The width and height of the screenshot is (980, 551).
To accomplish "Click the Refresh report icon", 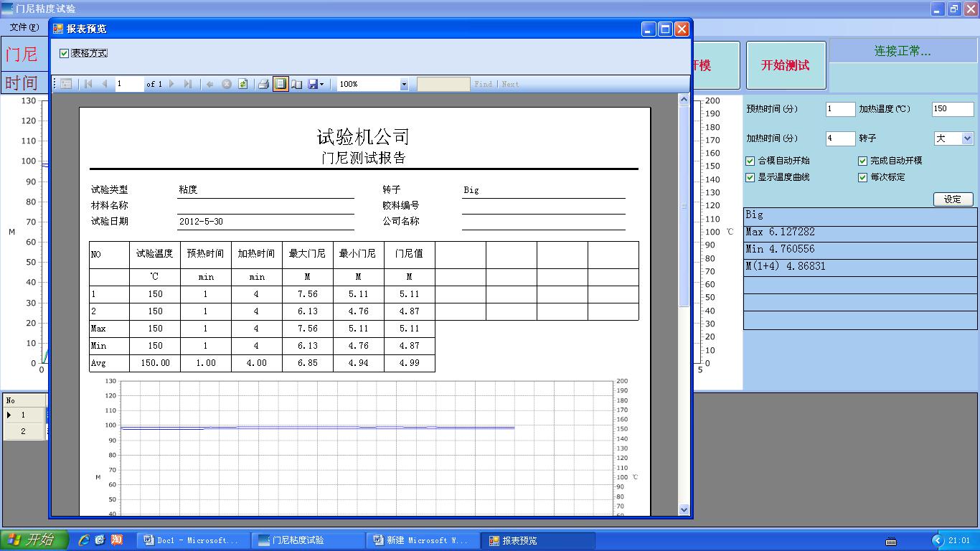I will pos(243,84).
